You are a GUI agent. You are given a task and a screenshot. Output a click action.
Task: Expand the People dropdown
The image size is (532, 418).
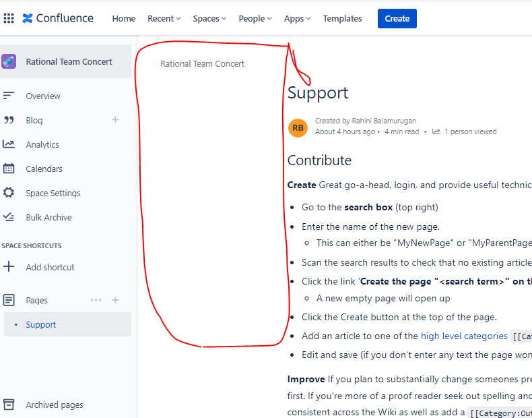255,18
